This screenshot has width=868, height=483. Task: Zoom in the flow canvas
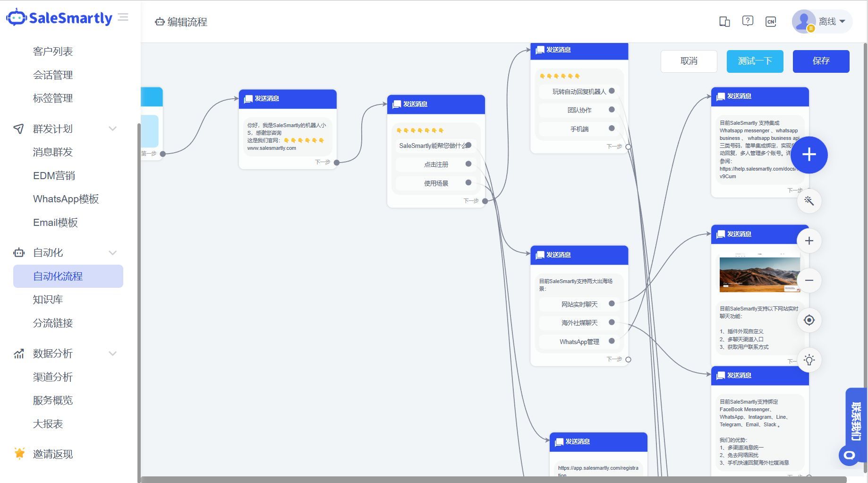pyautogui.click(x=809, y=241)
